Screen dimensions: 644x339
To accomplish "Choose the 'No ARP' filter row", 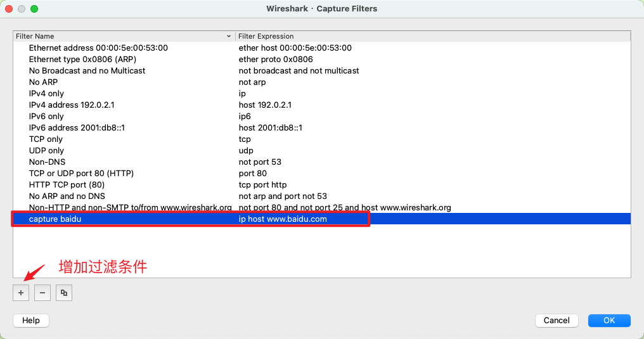I will [43, 82].
